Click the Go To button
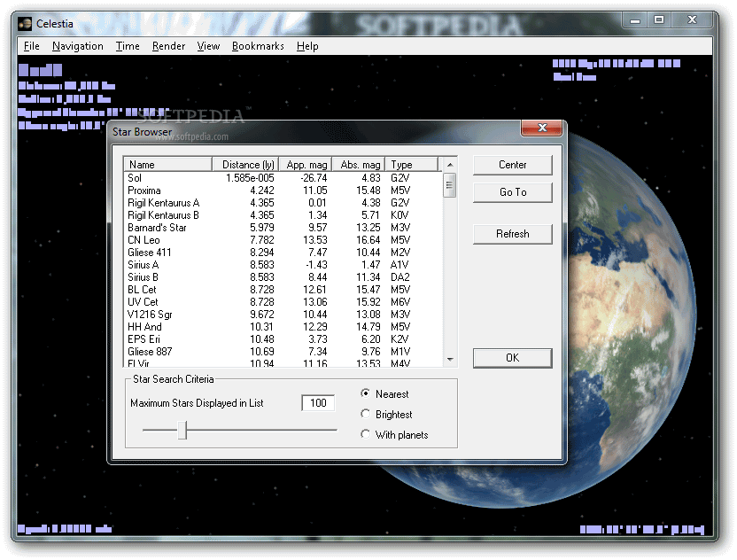Viewport: 737px width, 560px height. point(512,192)
